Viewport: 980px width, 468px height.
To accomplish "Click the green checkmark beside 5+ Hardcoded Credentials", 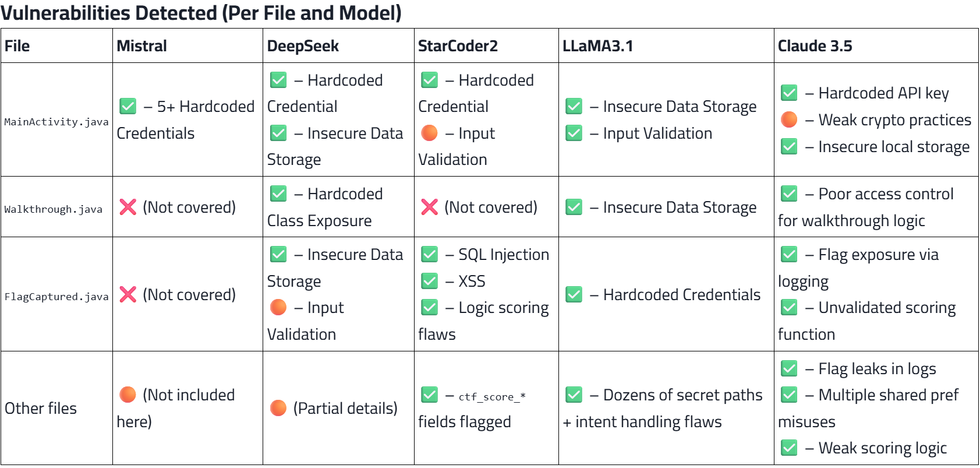I will (x=128, y=107).
